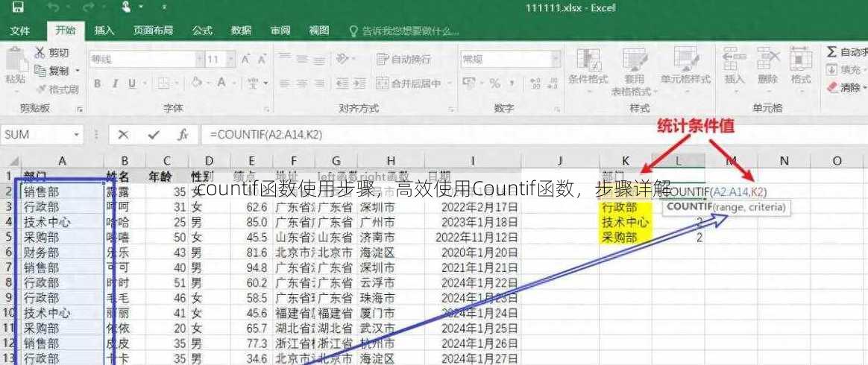
Task: Click the Undo arrow in the title bar
Action: click(53, 7)
